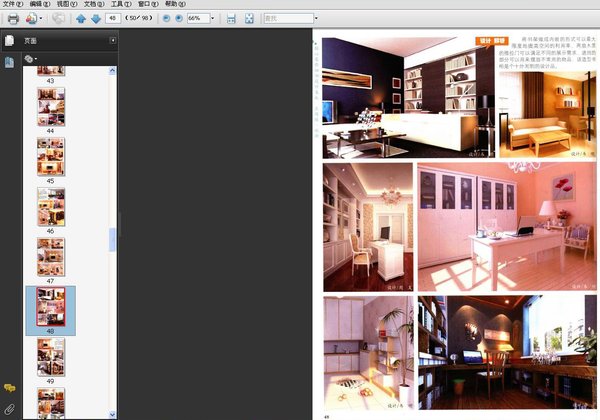Click the Bookmarks panel icon in the sidebar
Viewport: 600px width, 420px height.
pos(9,62)
